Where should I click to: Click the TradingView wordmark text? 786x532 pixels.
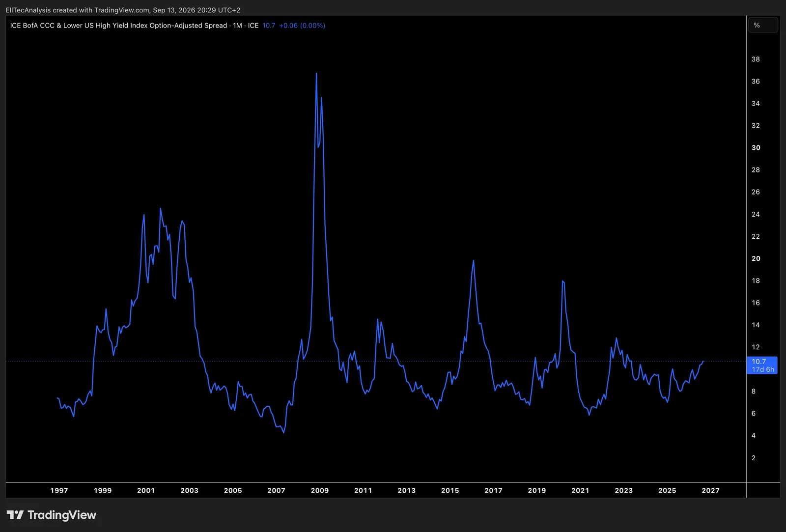coord(62,515)
